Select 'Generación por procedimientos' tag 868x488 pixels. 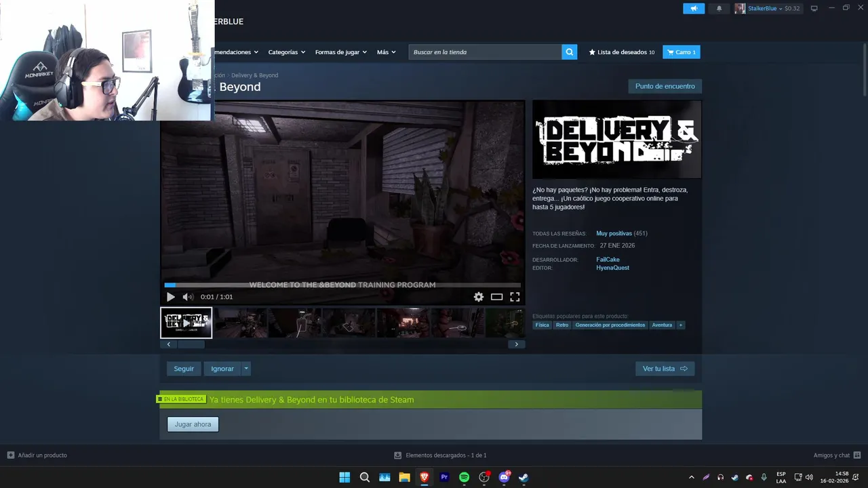click(x=610, y=325)
